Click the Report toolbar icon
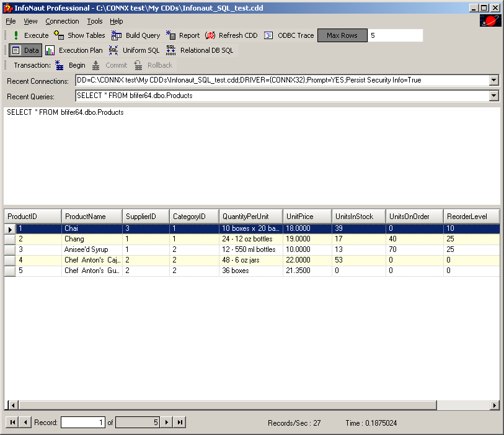 (x=171, y=35)
